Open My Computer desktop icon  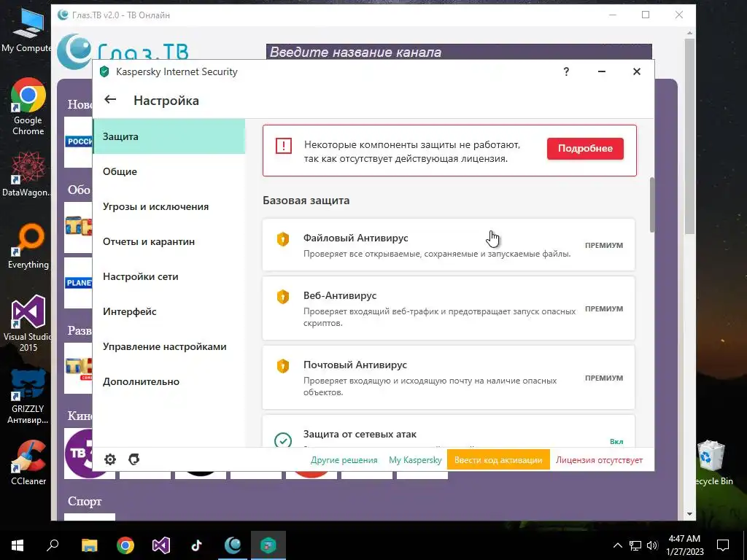[26, 30]
